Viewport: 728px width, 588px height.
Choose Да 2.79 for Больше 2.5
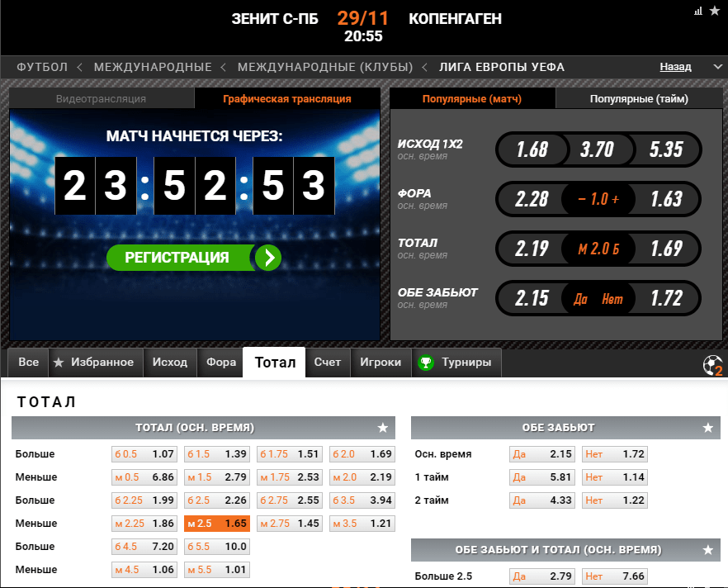pyautogui.click(x=541, y=576)
